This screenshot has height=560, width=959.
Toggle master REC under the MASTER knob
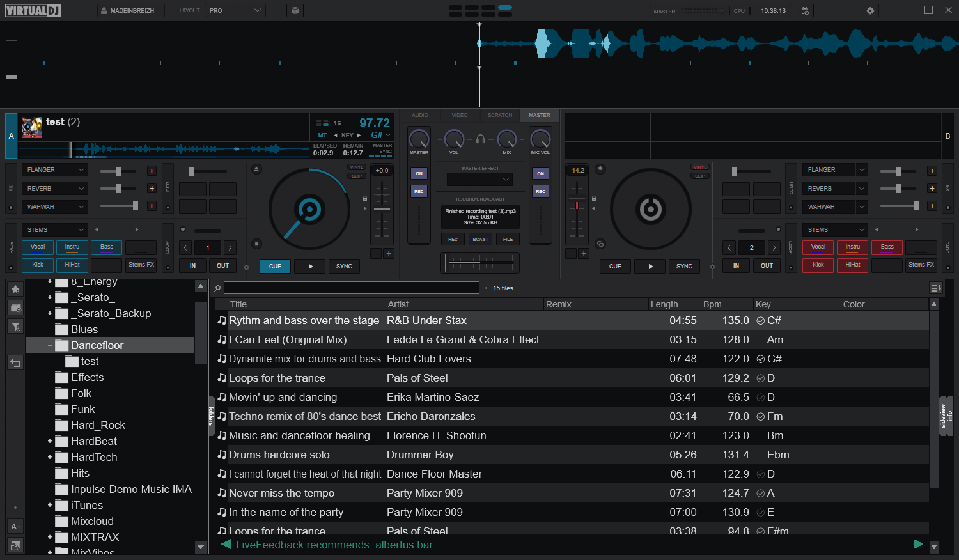coord(419,191)
